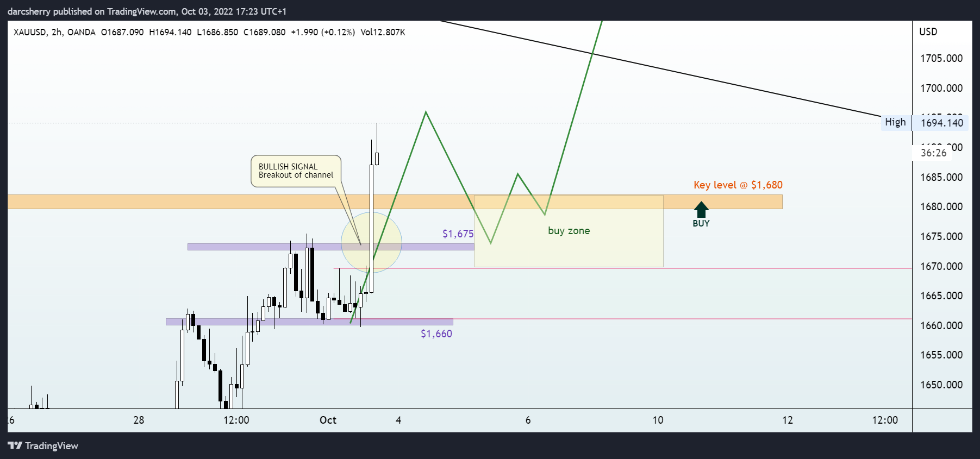Click the 1655.000 price axis value

[941, 355]
